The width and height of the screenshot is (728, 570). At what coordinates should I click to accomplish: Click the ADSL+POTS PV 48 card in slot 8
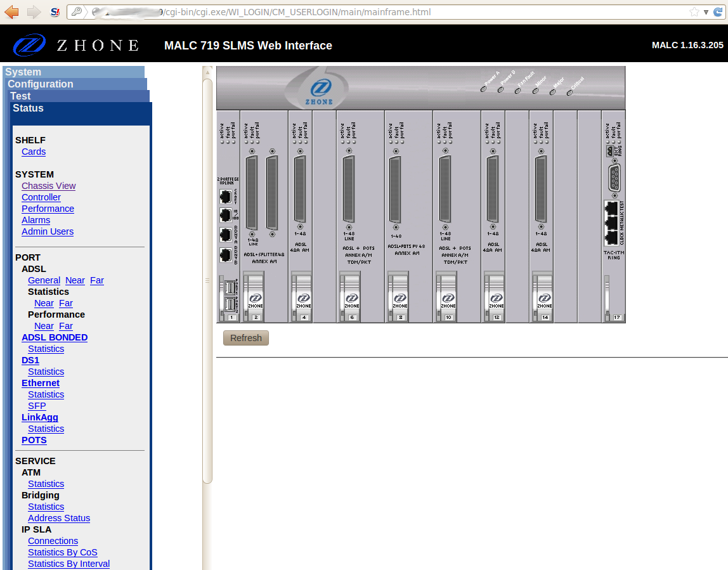pos(408,216)
